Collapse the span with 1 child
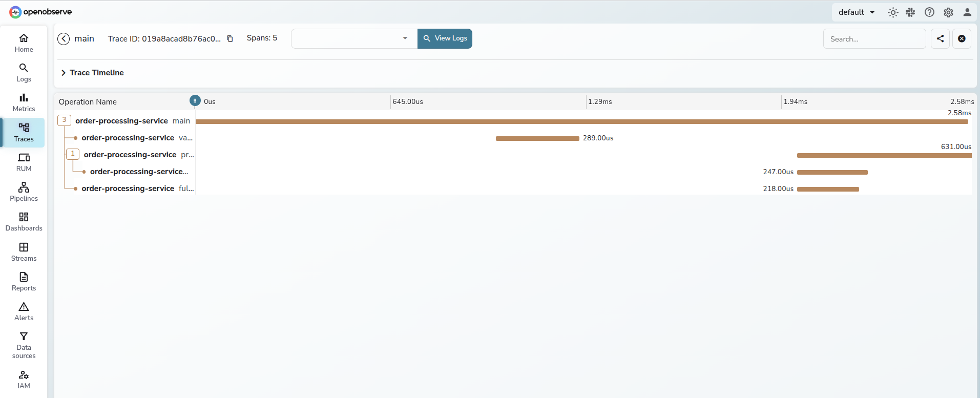The width and height of the screenshot is (980, 398). [x=73, y=154]
